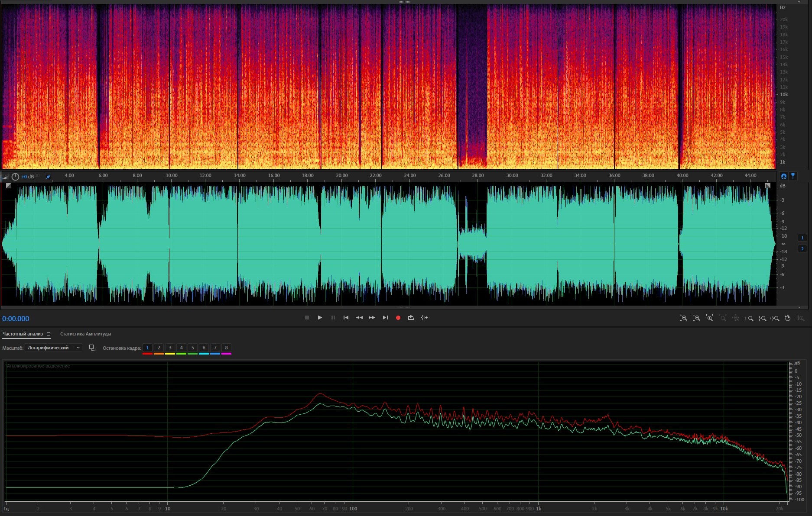Toggle loop playback icon
812x516 pixels.
(411, 318)
